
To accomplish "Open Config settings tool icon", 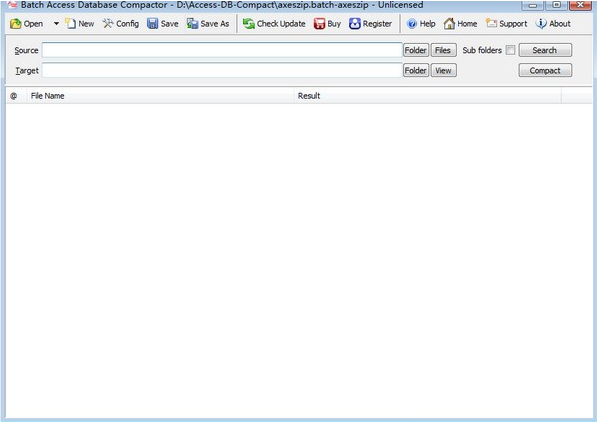I will point(108,24).
